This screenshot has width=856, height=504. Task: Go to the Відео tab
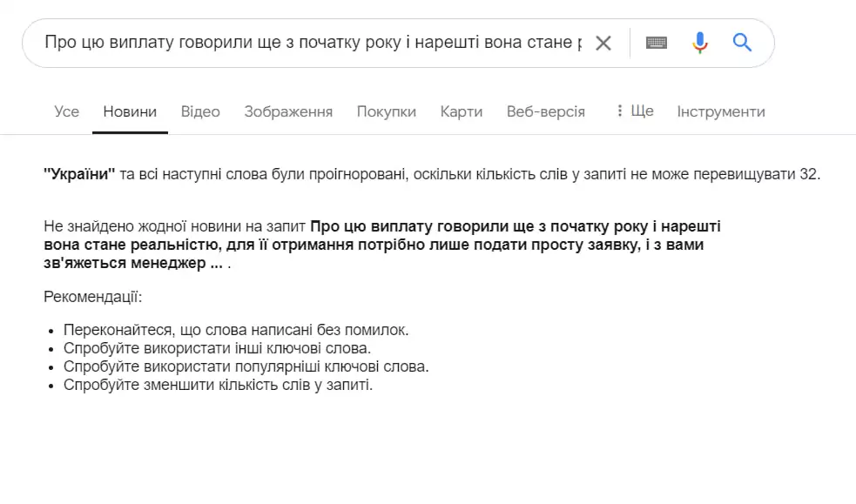[200, 111]
